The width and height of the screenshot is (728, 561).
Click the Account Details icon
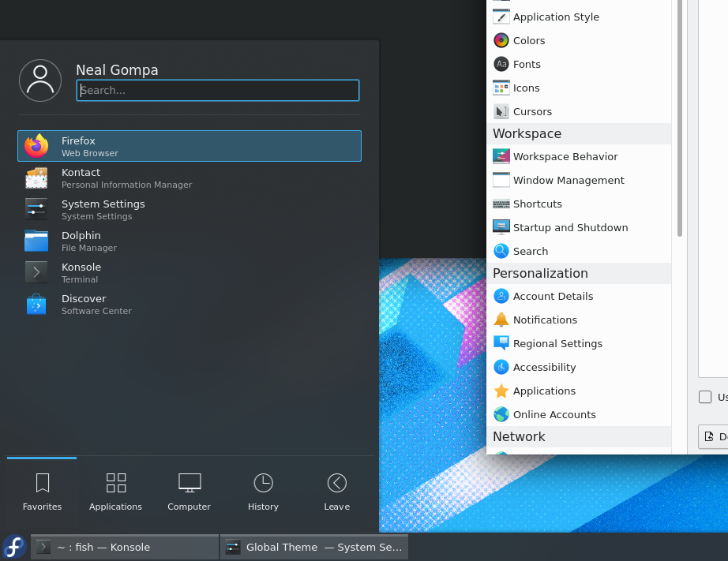click(501, 296)
